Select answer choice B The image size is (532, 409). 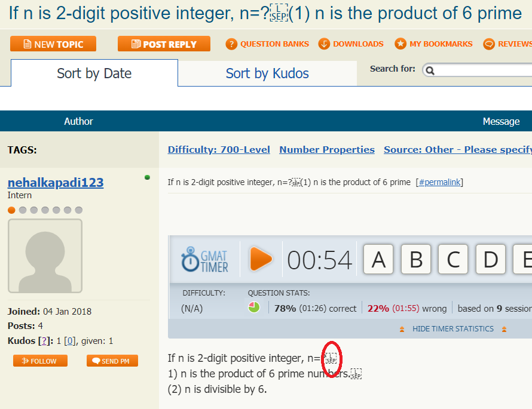(416, 260)
